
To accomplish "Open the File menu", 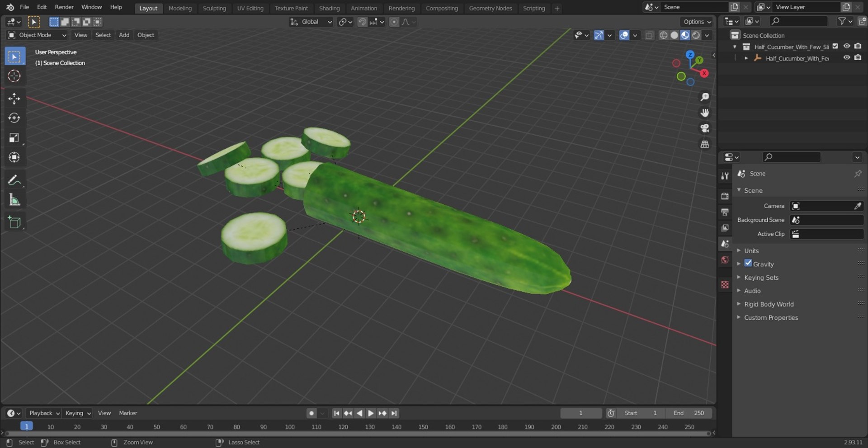I will click(x=24, y=7).
